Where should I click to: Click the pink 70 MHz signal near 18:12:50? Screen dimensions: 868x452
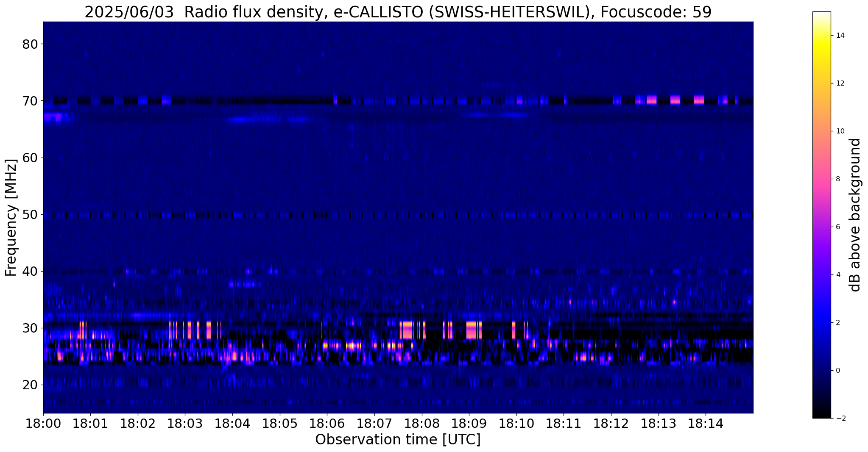(651, 100)
